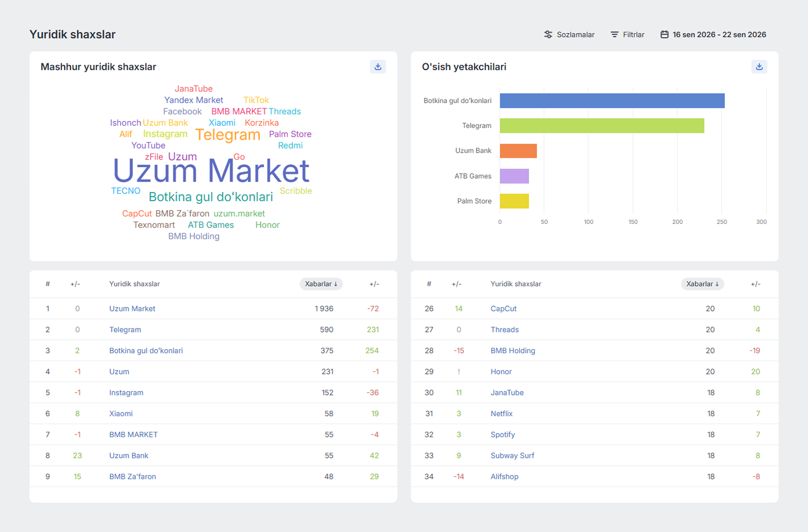Viewport: 808px width, 532px height.
Task: Click YouTube in the word cloud
Action: pos(148,145)
